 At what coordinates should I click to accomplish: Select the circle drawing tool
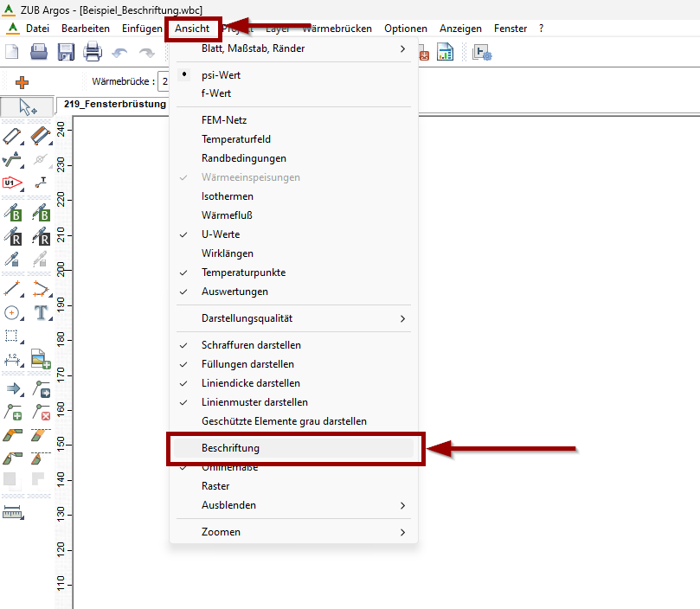pyautogui.click(x=12, y=312)
